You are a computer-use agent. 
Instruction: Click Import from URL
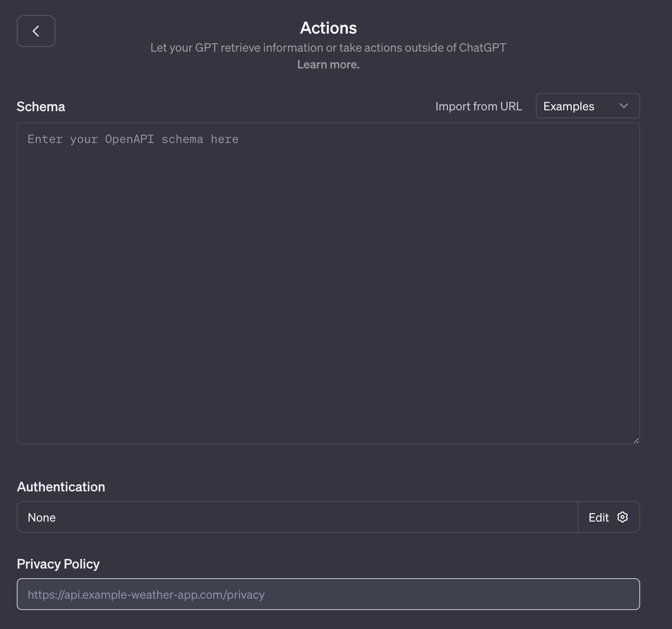(x=478, y=106)
